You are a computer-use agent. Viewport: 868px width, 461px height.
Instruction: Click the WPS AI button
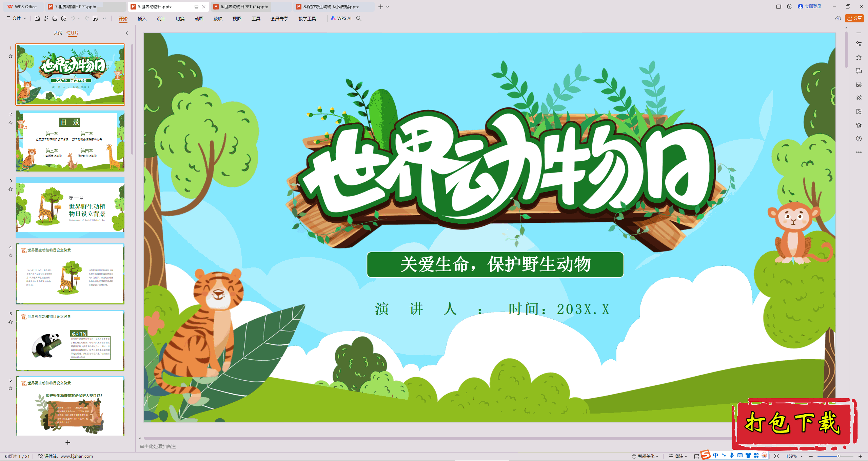pyautogui.click(x=341, y=18)
